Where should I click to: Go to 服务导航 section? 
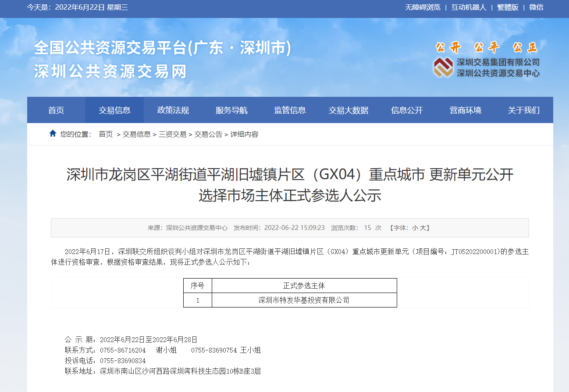click(231, 110)
